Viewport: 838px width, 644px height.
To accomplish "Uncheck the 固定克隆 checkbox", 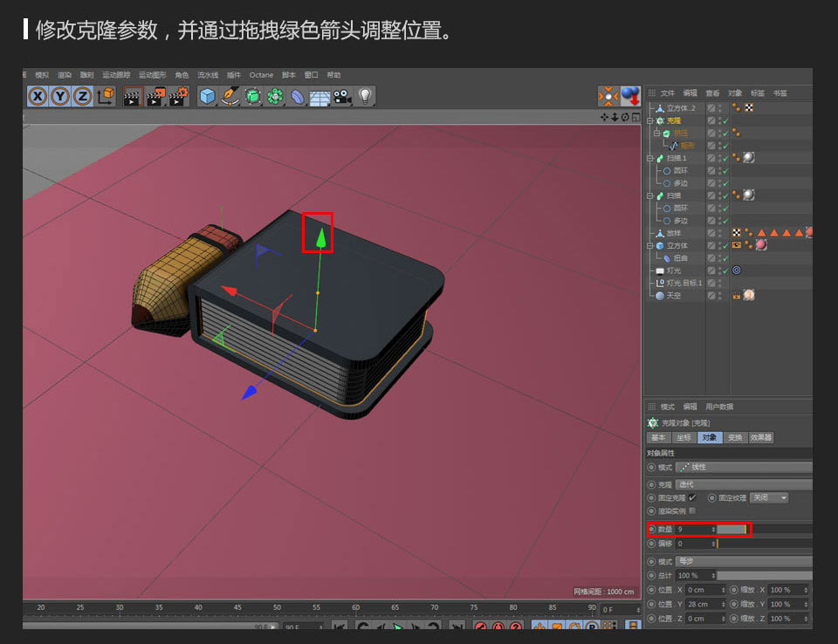I will (x=692, y=497).
